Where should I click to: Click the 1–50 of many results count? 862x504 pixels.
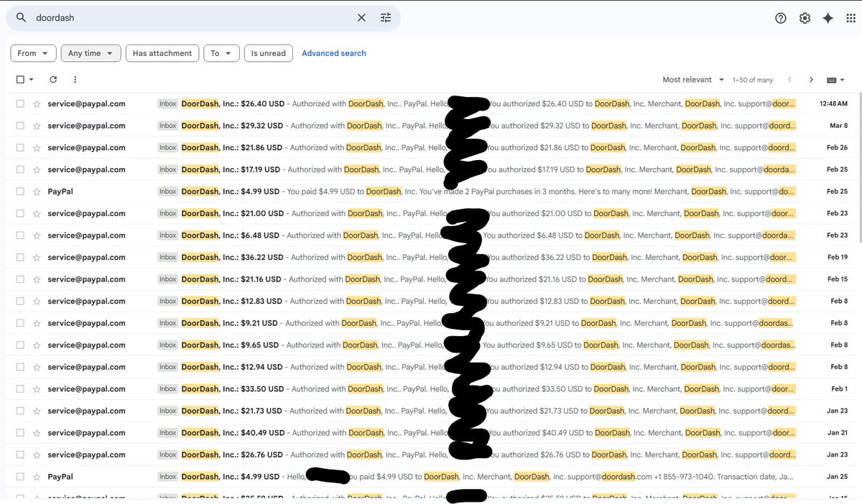point(753,80)
